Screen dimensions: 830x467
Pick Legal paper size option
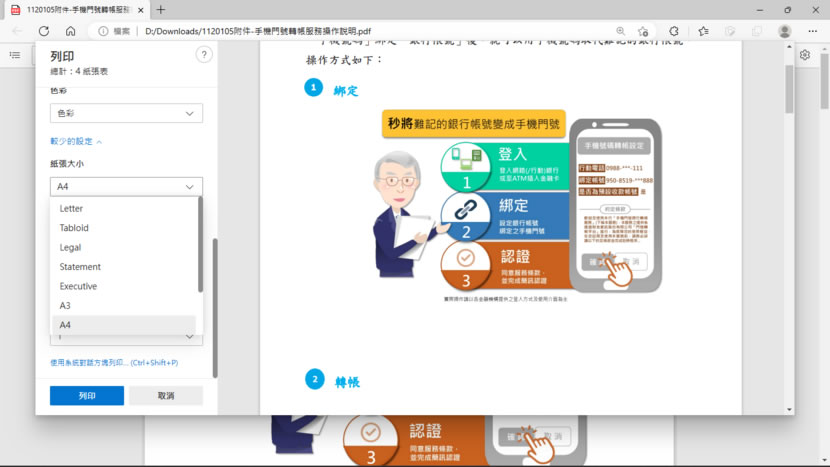(70, 247)
